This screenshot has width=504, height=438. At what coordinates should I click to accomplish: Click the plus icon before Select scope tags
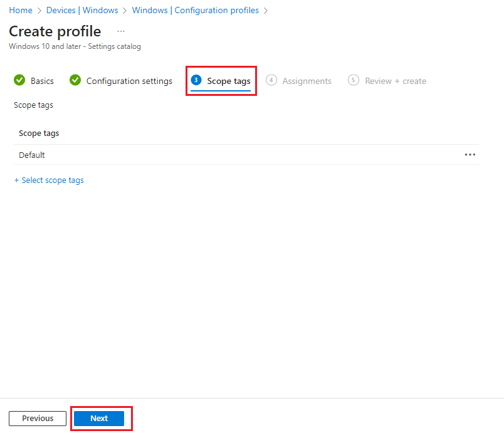coord(17,180)
